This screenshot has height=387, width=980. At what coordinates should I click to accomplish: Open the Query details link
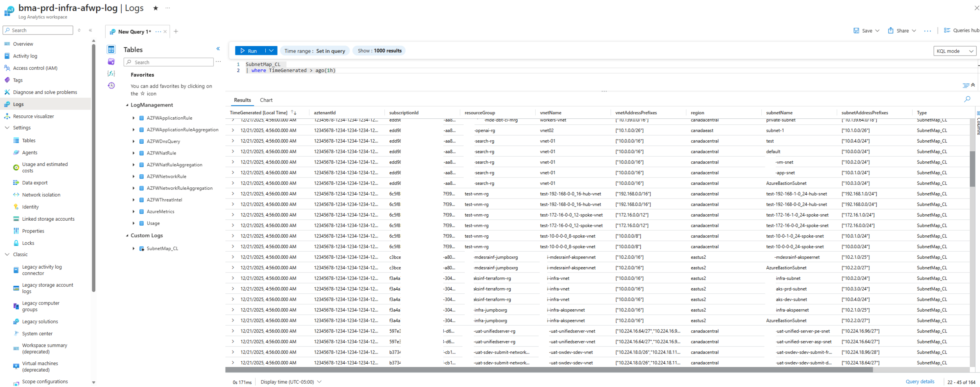point(920,382)
